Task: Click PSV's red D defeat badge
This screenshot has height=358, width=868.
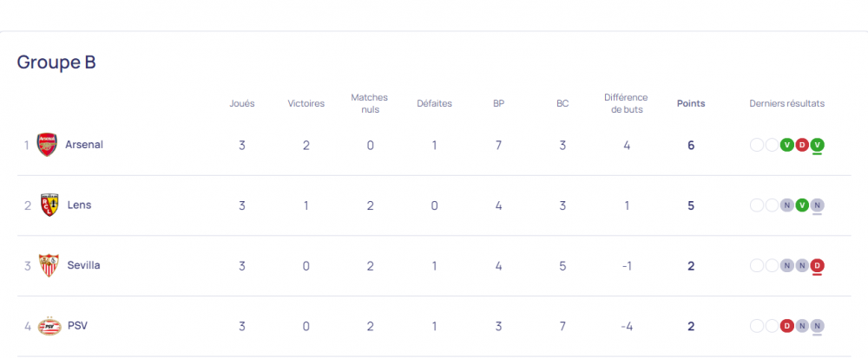Action: click(x=786, y=326)
